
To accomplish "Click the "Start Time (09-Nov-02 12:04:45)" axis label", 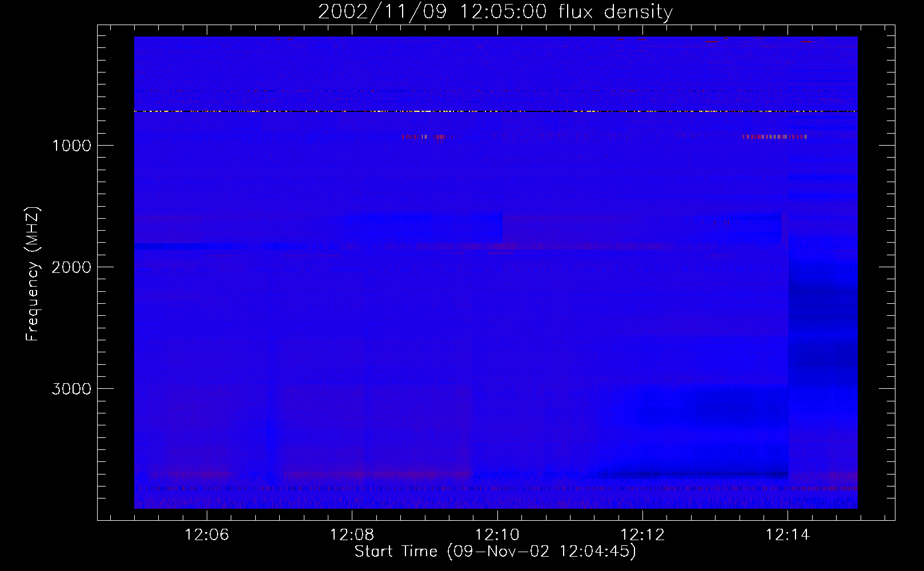I will pos(495,552).
